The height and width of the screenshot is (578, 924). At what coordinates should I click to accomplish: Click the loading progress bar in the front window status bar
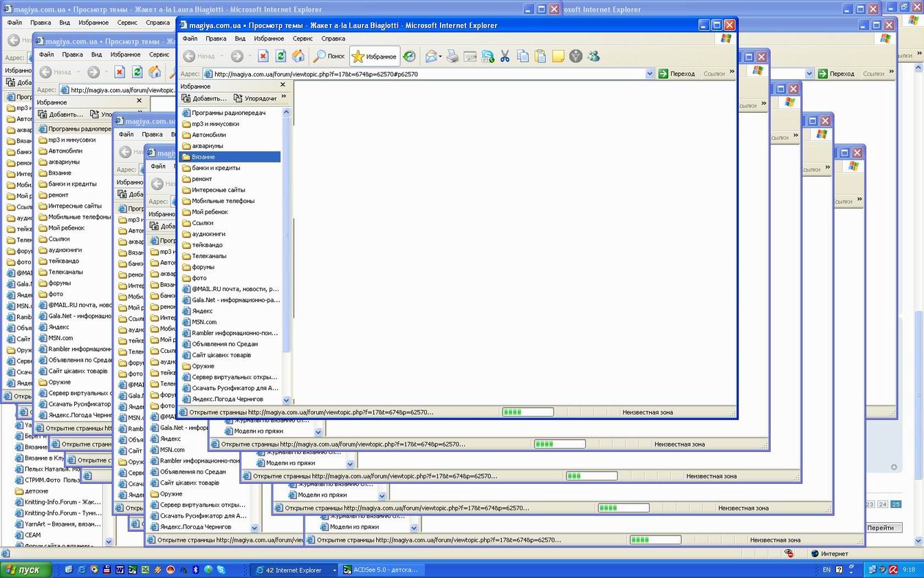pyautogui.click(x=527, y=412)
